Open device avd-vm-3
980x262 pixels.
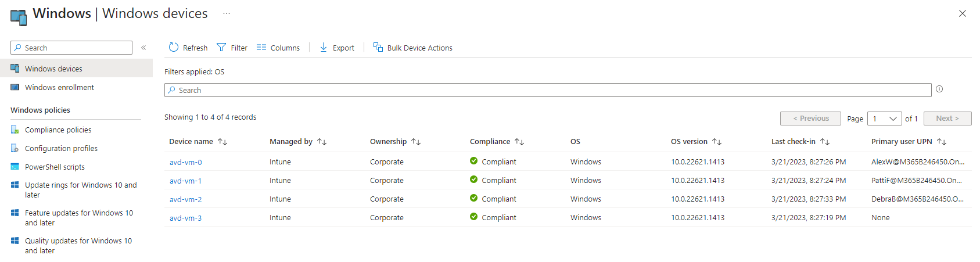(186, 218)
